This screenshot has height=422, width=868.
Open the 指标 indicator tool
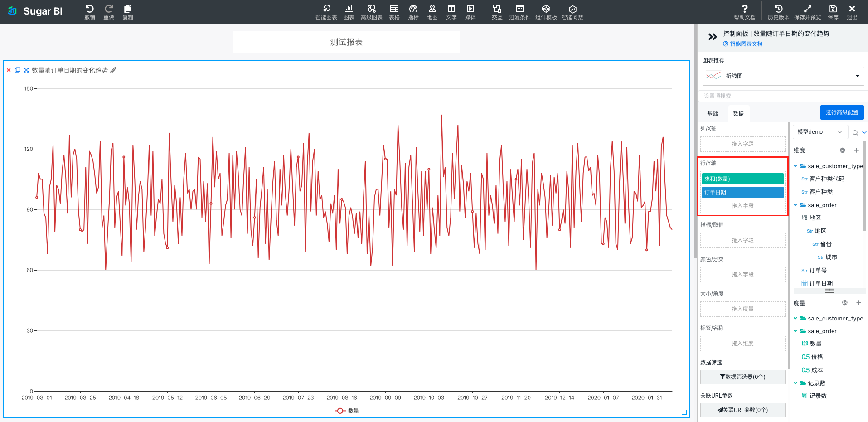413,12
